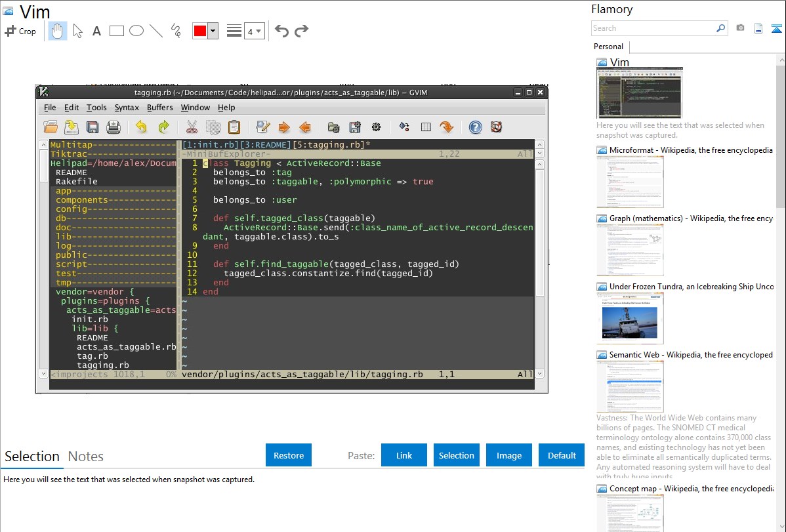The width and height of the screenshot is (786, 532).
Task: Click the Flamory search field
Action: (653, 28)
